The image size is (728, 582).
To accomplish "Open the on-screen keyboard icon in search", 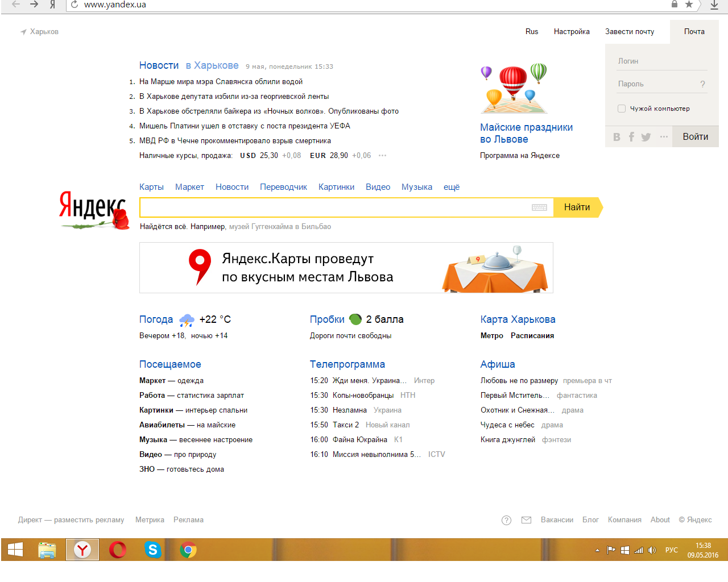I will [539, 207].
